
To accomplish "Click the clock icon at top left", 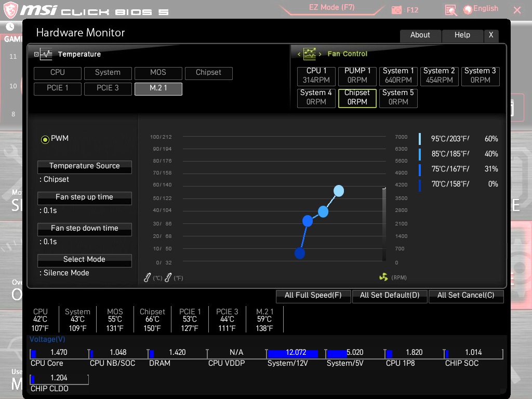I will tap(10, 26).
